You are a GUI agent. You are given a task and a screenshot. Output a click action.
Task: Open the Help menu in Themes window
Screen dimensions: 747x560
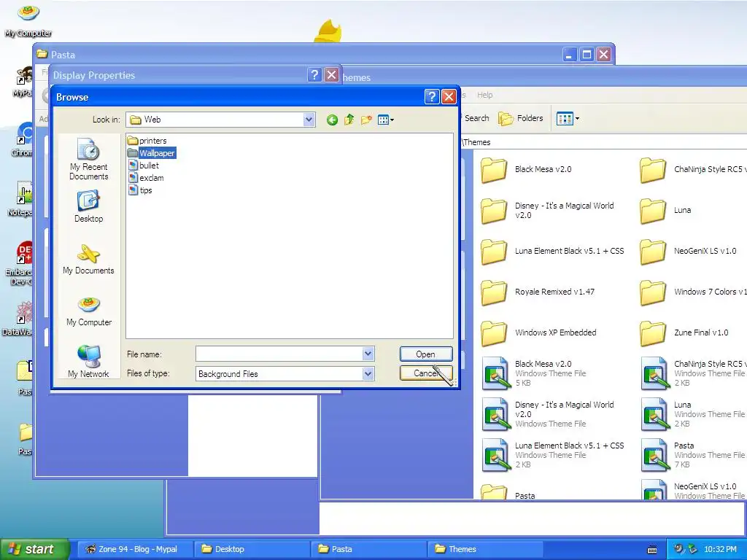tap(484, 95)
